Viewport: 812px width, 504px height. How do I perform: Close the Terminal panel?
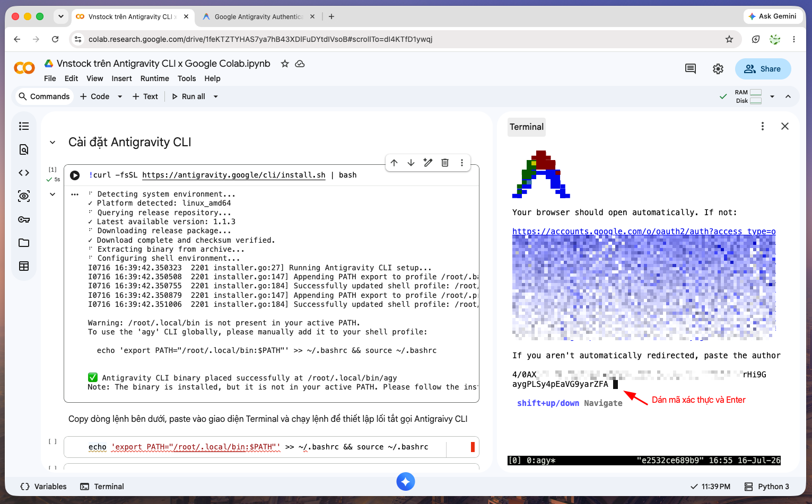tap(785, 126)
